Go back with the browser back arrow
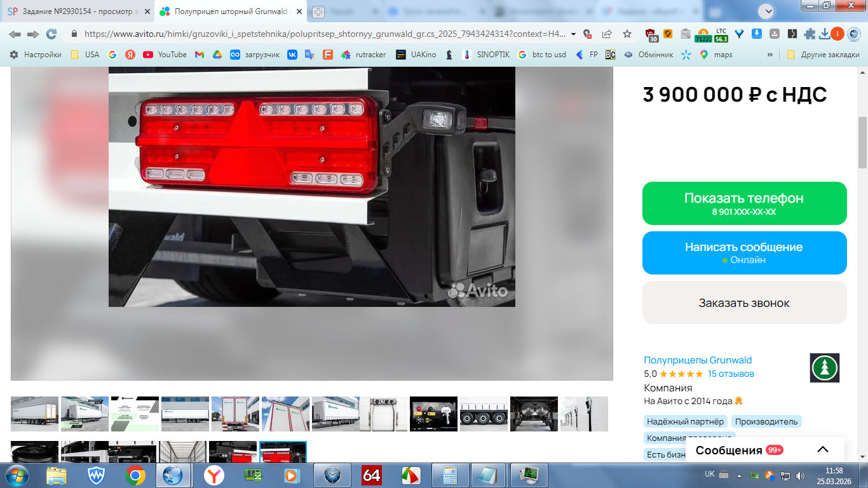The width and height of the screenshot is (868, 488). [x=14, y=34]
